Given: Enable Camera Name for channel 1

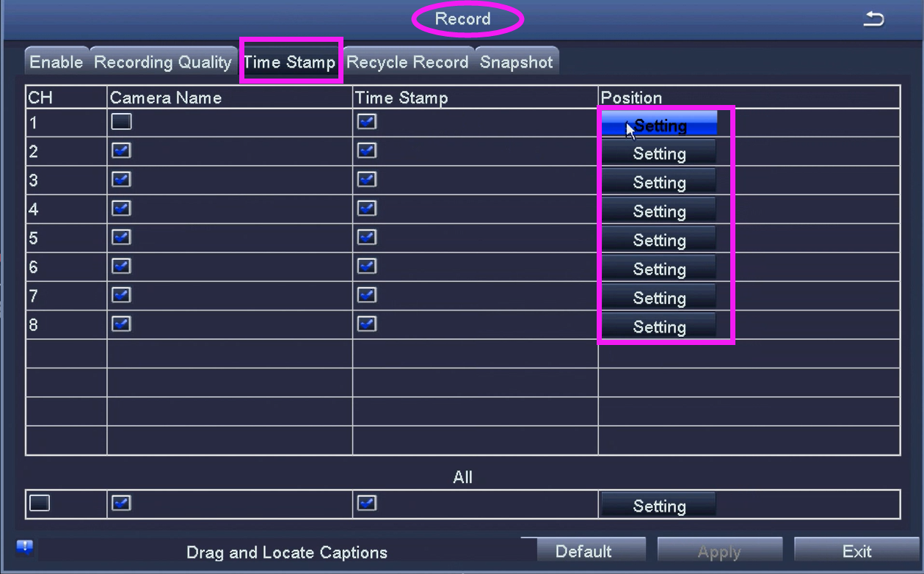Looking at the screenshot, I should pos(120,121).
